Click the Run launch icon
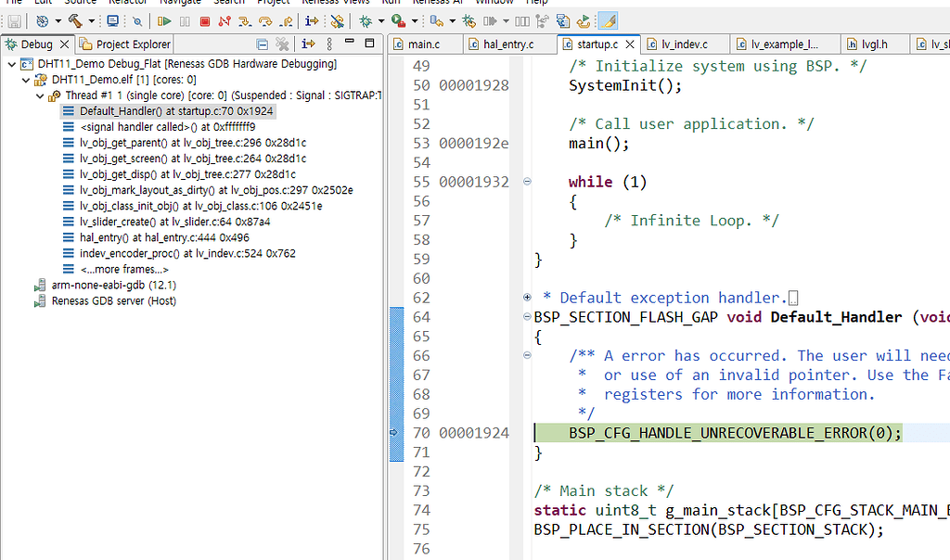This screenshot has width=950, height=560. [x=398, y=21]
